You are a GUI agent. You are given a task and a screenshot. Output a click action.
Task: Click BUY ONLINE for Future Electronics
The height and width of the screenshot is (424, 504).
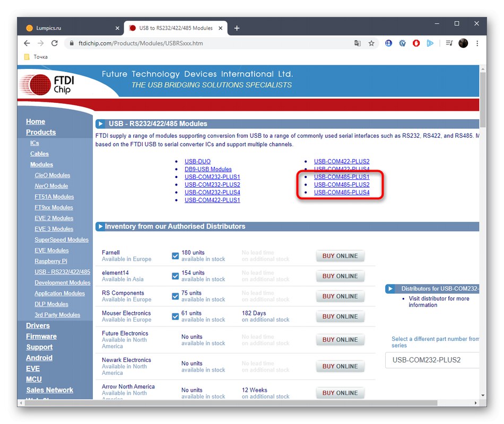340,340
